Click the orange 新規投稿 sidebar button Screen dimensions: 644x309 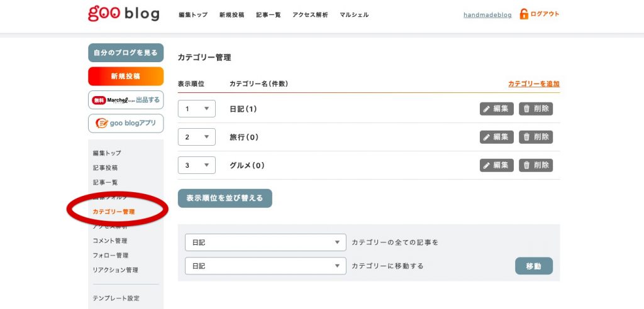point(126,77)
